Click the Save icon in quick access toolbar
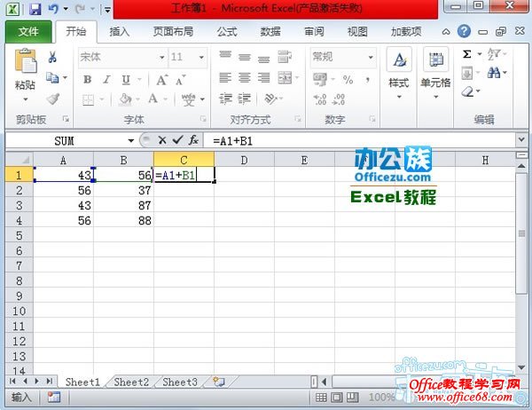The image size is (532, 410). tap(35, 9)
